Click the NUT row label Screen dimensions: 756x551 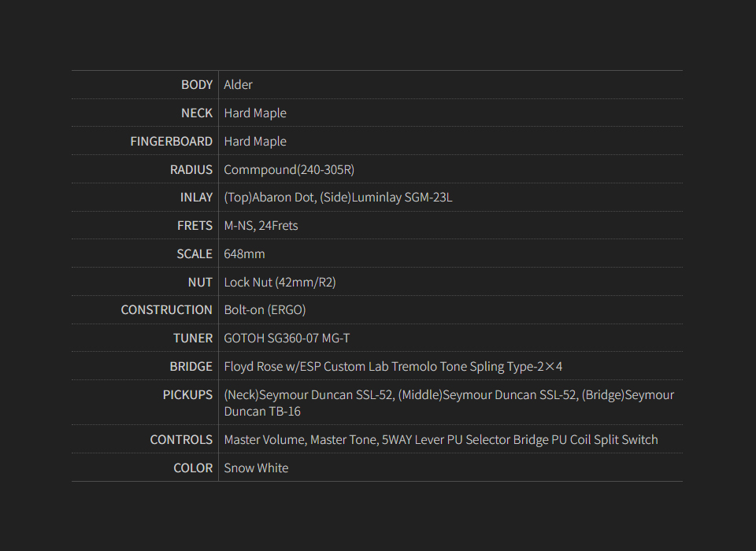tap(200, 283)
